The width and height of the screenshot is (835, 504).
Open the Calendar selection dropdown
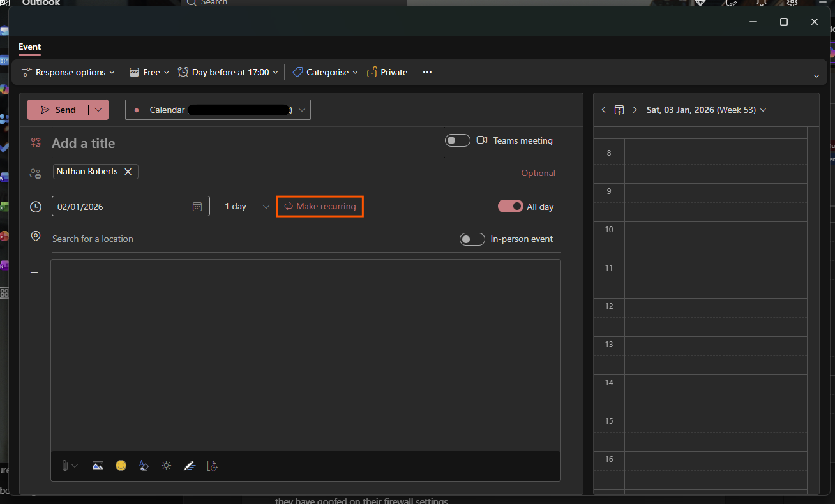tap(218, 110)
